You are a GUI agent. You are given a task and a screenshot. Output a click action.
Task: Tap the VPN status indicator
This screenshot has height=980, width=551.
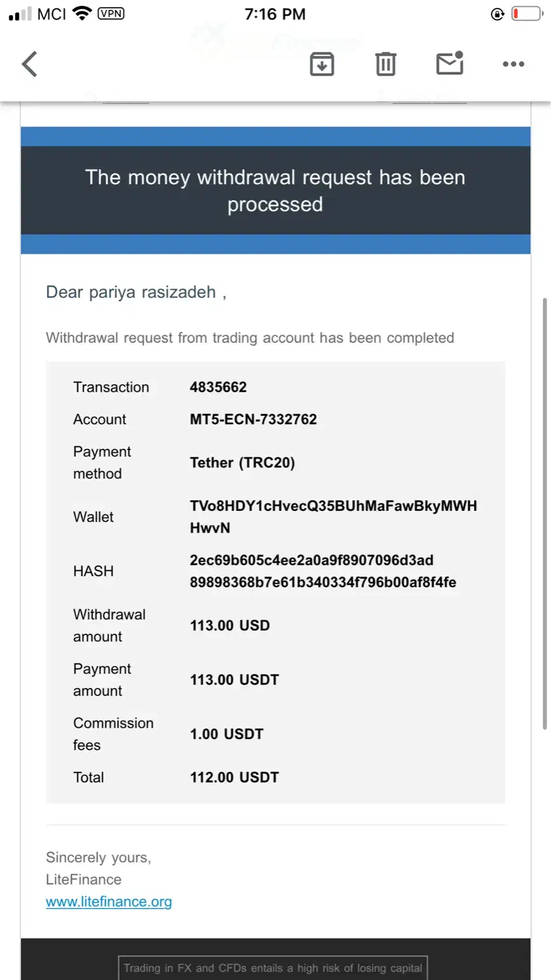point(111,14)
